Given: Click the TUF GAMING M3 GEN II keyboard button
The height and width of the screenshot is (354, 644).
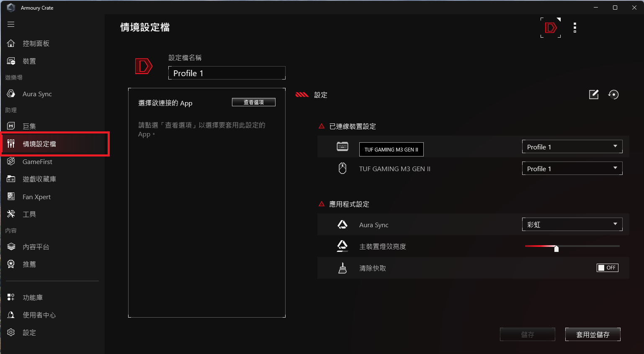Looking at the screenshot, I should [392, 149].
